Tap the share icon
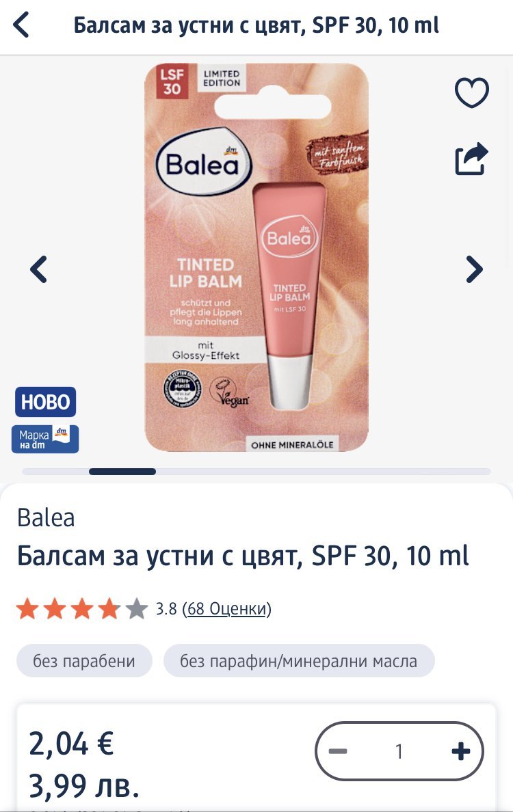The height and width of the screenshot is (812, 513). point(471,159)
